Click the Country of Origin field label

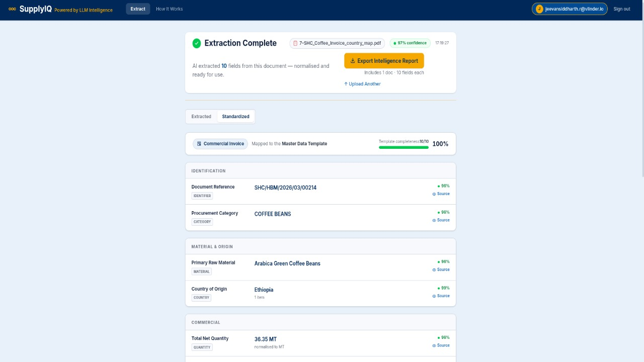pos(209,289)
